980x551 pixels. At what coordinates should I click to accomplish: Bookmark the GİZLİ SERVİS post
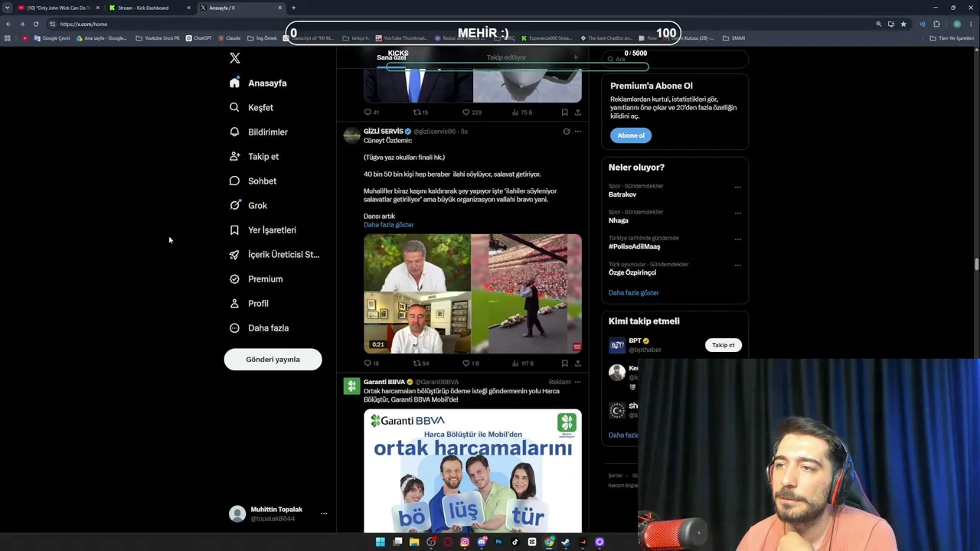(x=564, y=364)
